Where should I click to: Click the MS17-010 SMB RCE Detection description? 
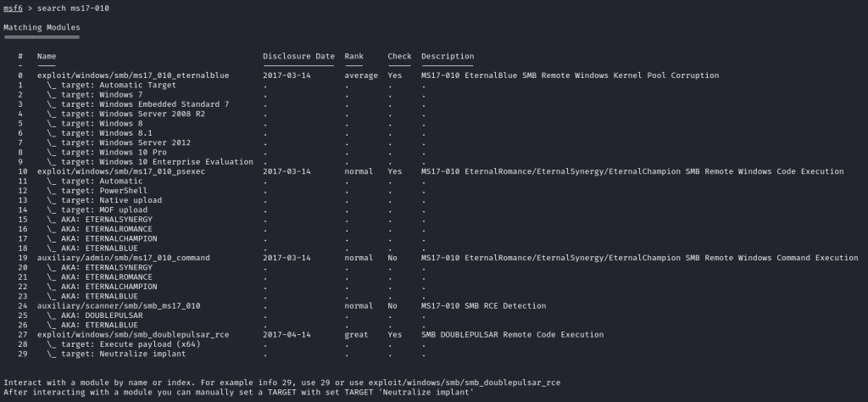coord(483,305)
